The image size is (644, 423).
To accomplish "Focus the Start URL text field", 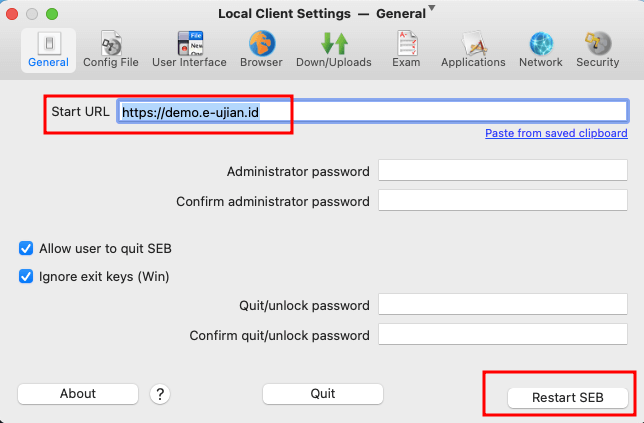I will click(373, 111).
